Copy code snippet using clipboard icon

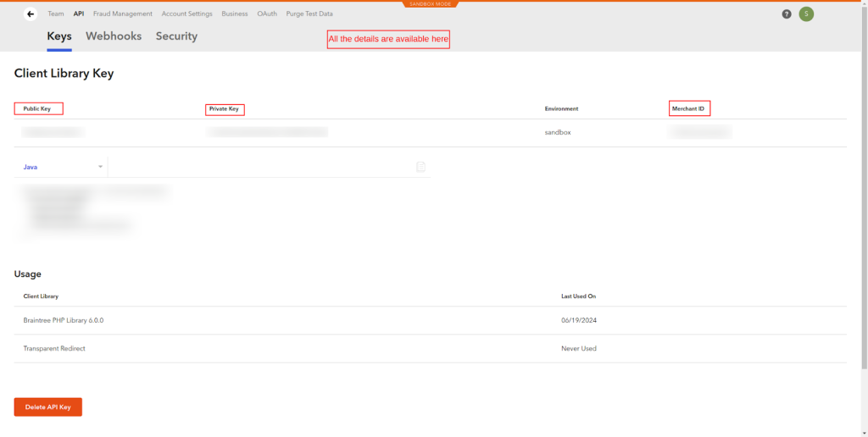[420, 167]
